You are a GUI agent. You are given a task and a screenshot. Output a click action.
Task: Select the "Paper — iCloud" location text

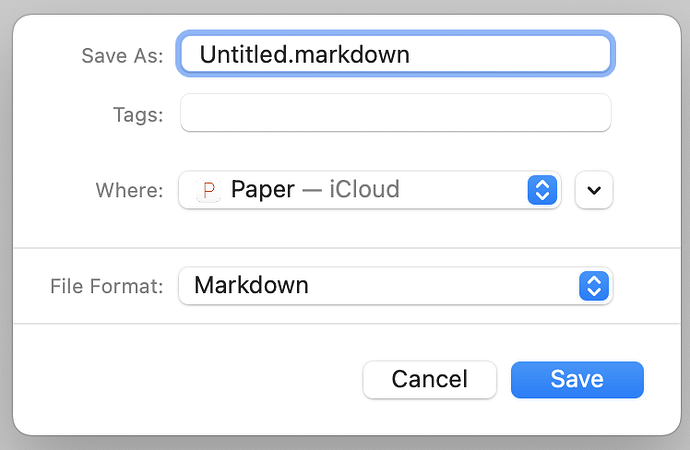pos(314,189)
